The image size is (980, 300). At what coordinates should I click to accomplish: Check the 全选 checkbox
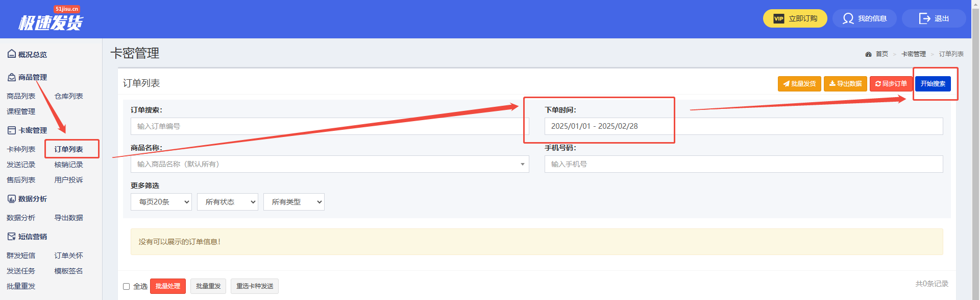coord(126,286)
